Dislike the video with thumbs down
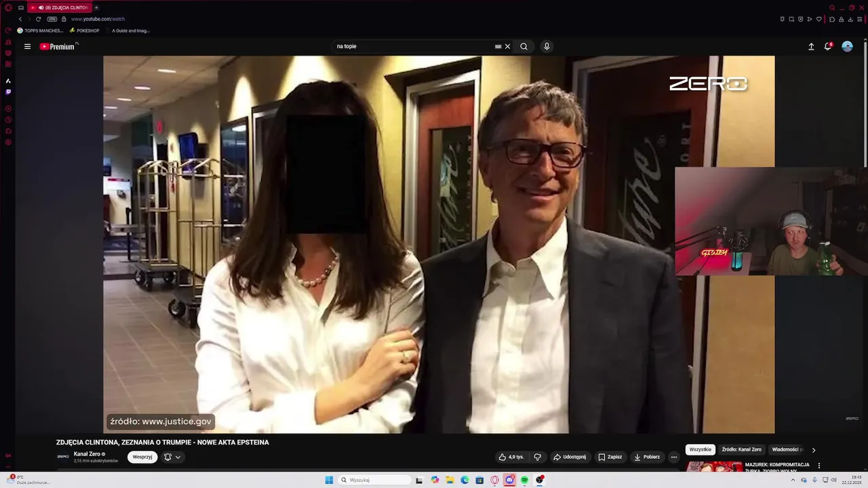The height and width of the screenshot is (488, 868). (538, 457)
